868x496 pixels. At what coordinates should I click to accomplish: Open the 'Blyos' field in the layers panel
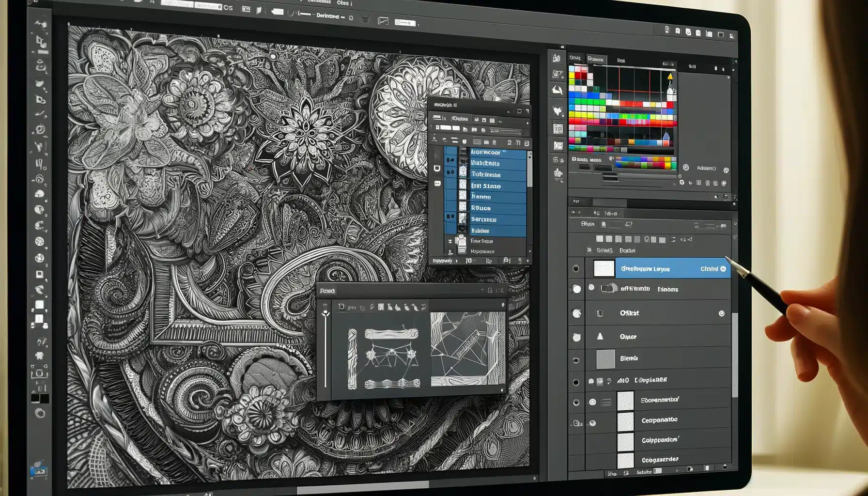pos(615,224)
